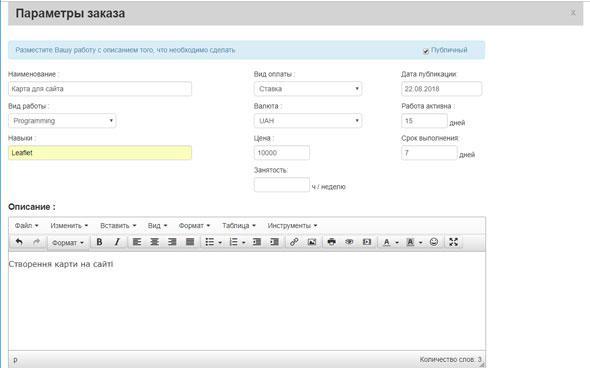Image resolution: width=590 pixels, height=368 pixels.
Task: Open the Инструменты menu
Action: (292, 225)
